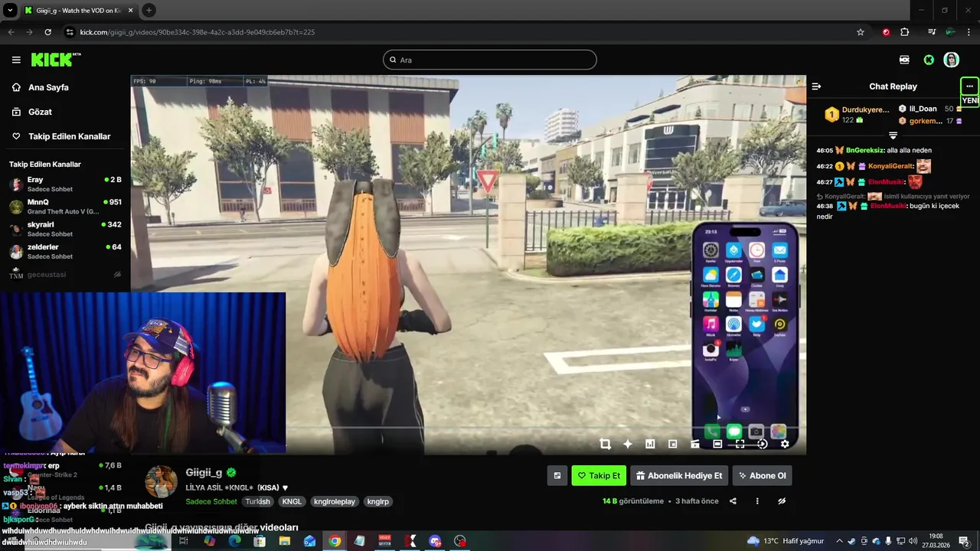Click the green K coin icon
980x551 pixels.
pyautogui.click(x=929, y=60)
